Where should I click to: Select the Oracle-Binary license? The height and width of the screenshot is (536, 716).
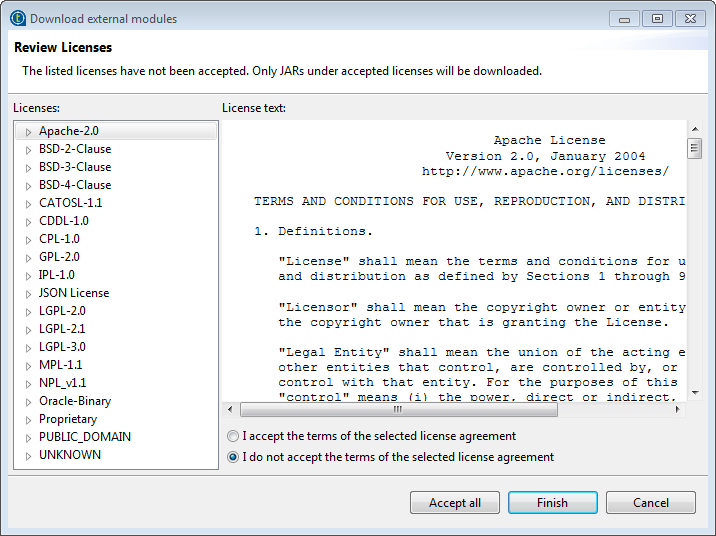(x=75, y=401)
